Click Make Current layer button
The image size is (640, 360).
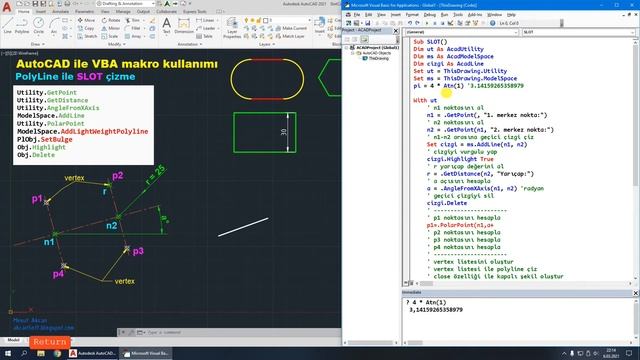pyautogui.click(x=291, y=28)
